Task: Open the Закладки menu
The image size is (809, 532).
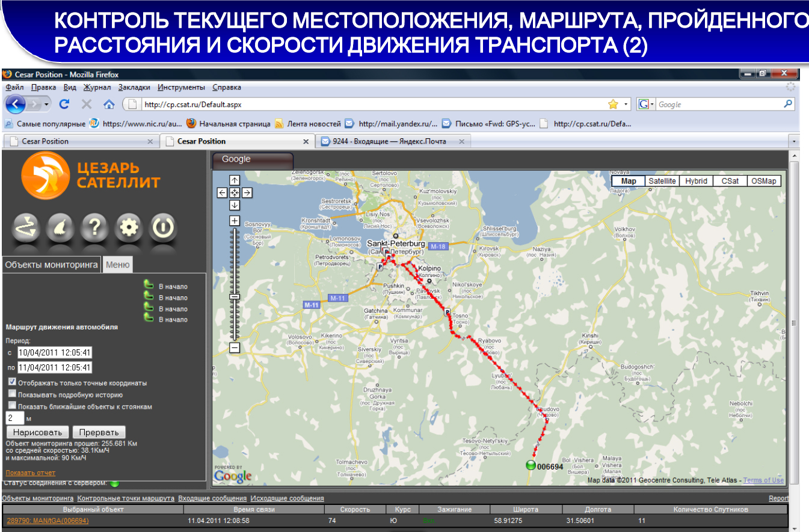Action: pos(135,87)
